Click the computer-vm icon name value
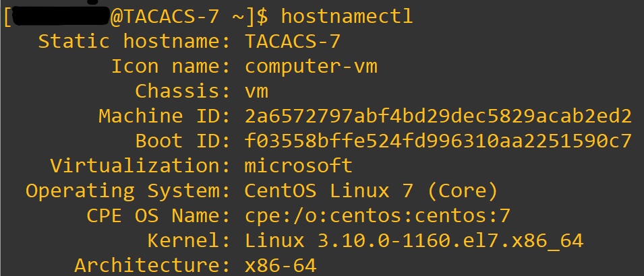 point(311,66)
